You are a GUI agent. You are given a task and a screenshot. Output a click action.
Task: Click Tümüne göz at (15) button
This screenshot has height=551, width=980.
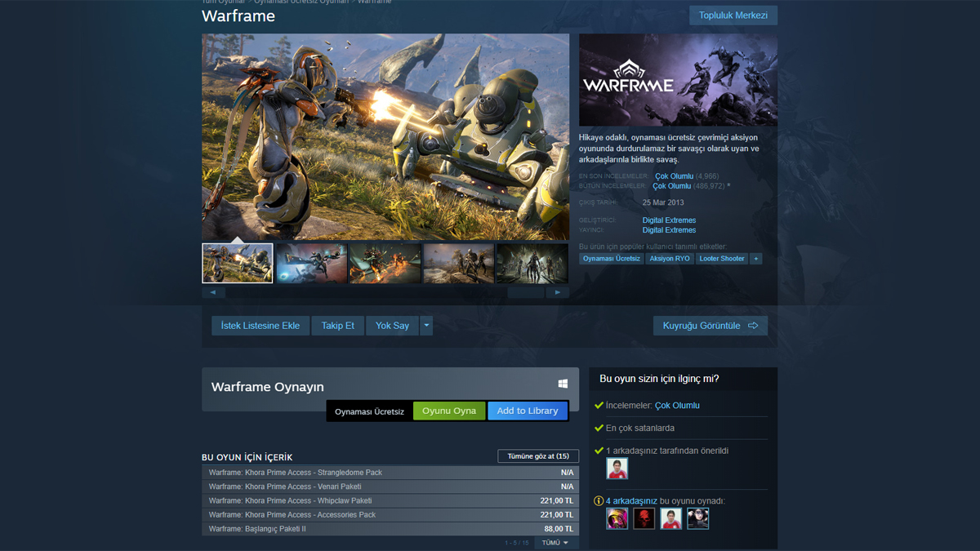tap(538, 456)
